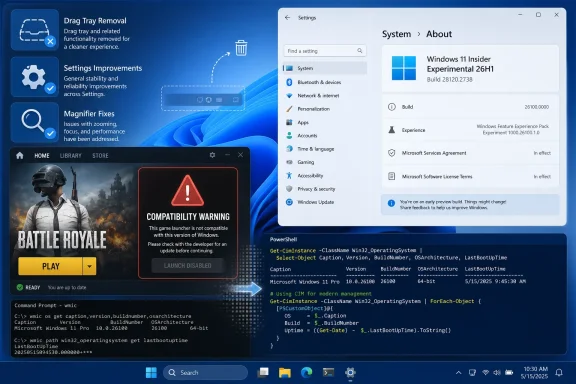The image size is (576, 384).
Task: Click the Privacy shield icon in sidebar
Action: point(289,189)
